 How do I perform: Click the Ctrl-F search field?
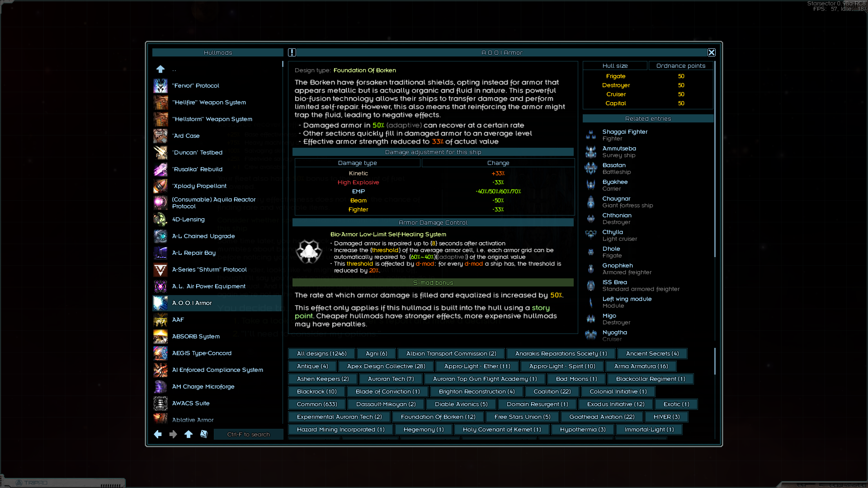click(x=248, y=434)
